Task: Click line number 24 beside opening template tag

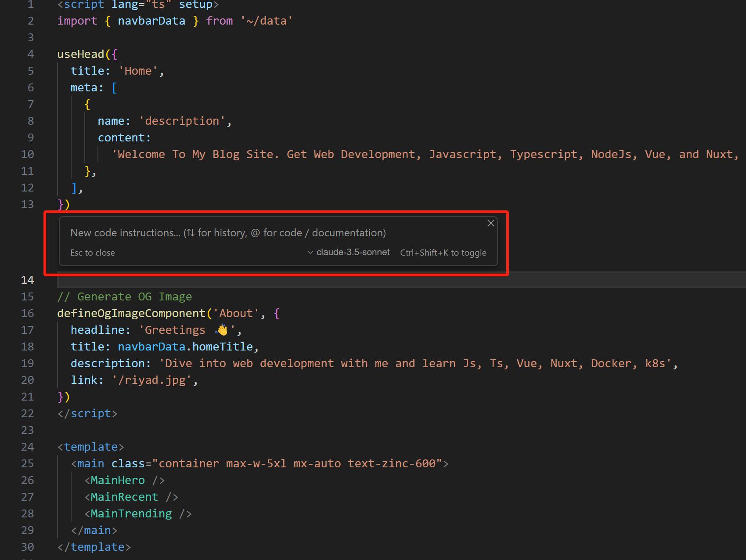Action: click(x=27, y=447)
